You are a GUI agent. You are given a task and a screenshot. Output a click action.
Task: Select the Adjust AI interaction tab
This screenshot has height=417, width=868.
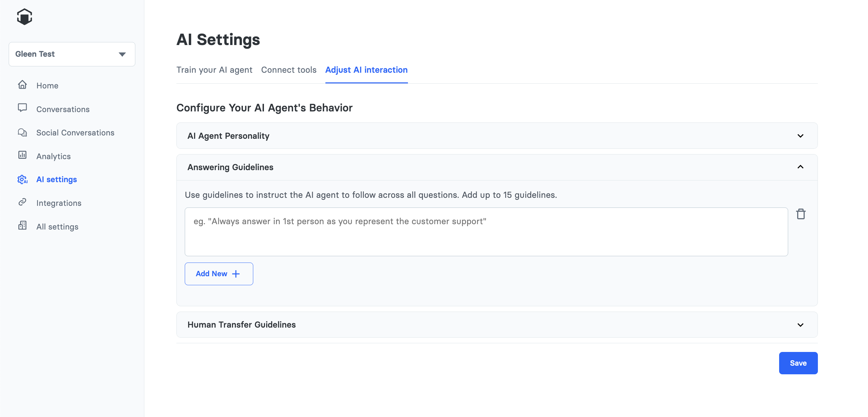coord(366,70)
